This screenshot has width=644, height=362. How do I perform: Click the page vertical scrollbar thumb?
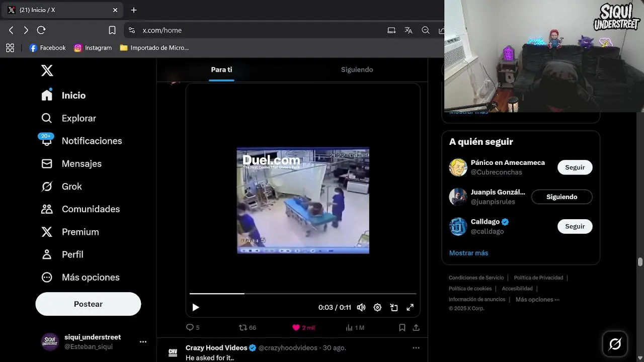pos(640,262)
